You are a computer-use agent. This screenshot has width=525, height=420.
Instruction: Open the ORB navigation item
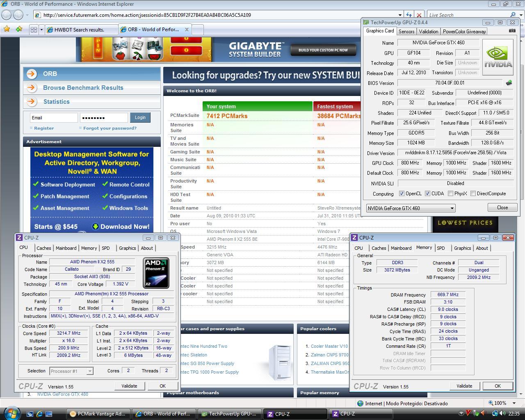(91, 74)
